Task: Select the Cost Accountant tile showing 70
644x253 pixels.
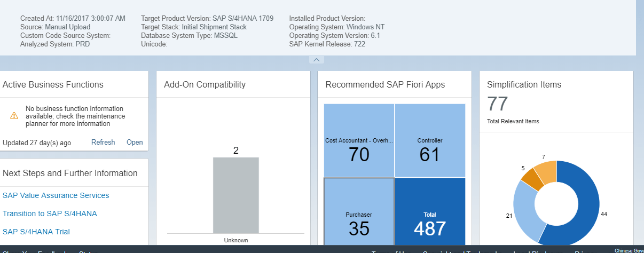Action: 359,140
